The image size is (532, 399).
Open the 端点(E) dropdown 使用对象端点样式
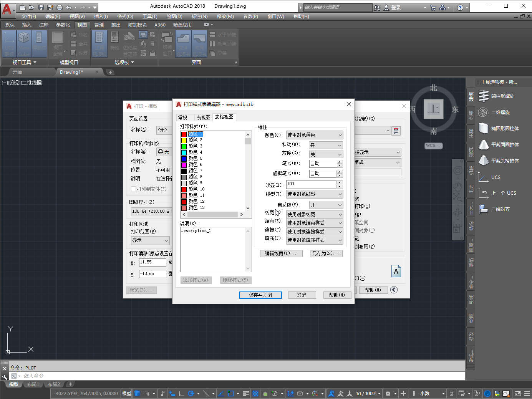point(315,223)
